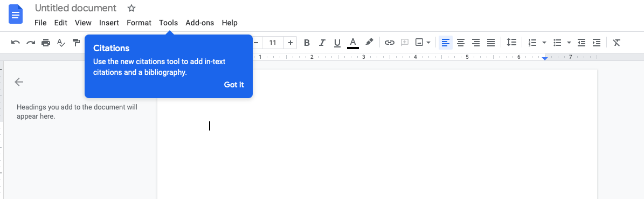The image size is (644, 199).
Task: Open the highlight color marker
Action: click(x=369, y=42)
